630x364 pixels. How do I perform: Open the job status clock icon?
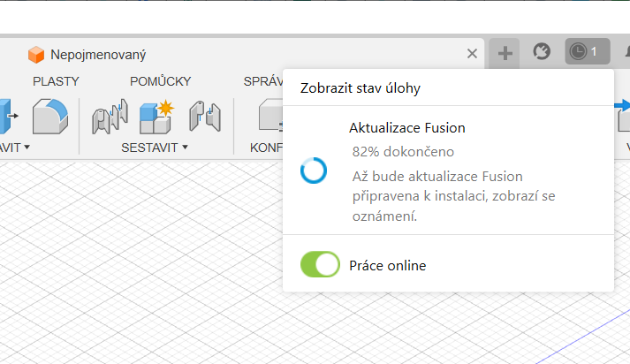[x=588, y=51]
